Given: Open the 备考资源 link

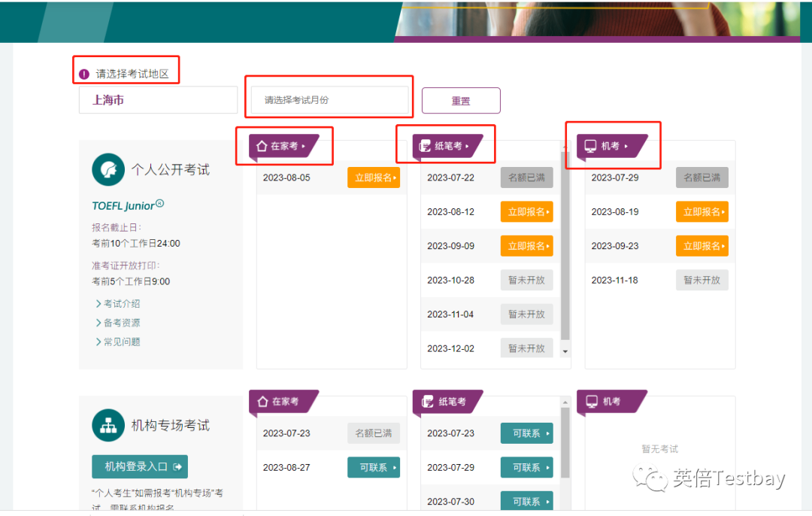Looking at the screenshot, I should pyautogui.click(x=118, y=323).
